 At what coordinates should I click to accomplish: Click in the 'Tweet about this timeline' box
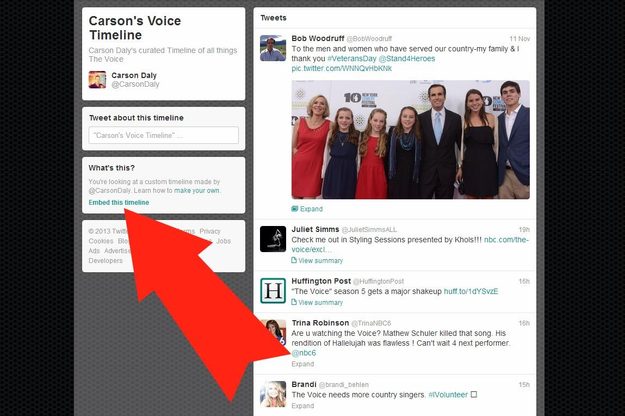coord(163,135)
